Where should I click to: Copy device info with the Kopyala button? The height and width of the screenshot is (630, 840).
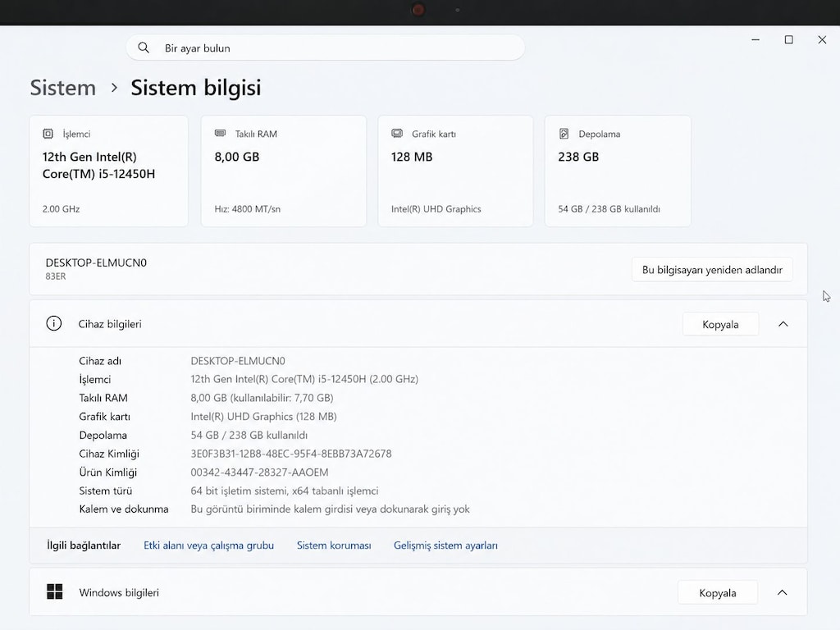[720, 324]
